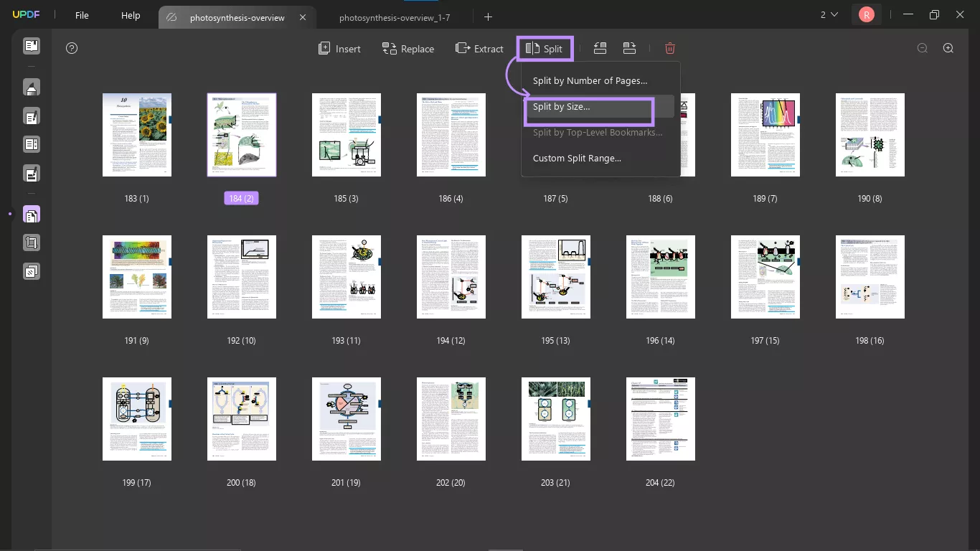The width and height of the screenshot is (980, 551).
Task: Select the photosynthesis-overview tab
Action: click(x=237, y=17)
